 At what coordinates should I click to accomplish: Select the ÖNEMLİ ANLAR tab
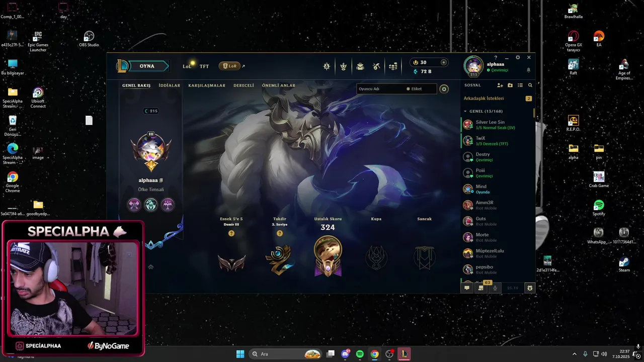pos(279,85)
